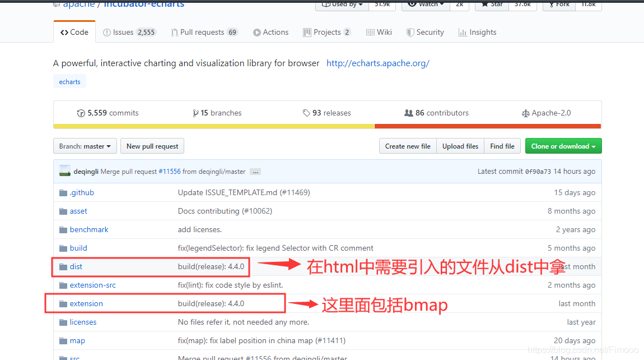644x360 pixels.
Task: Click Create new file button
Action: tap(408, 146)
